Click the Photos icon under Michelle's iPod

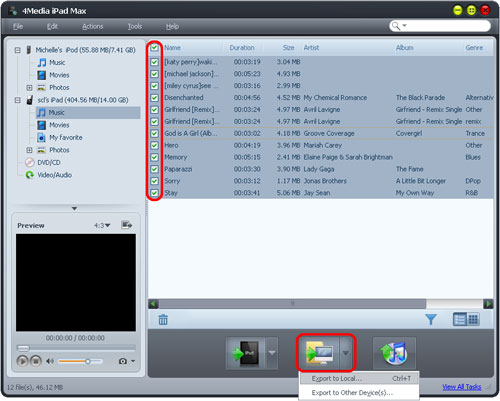41,88
